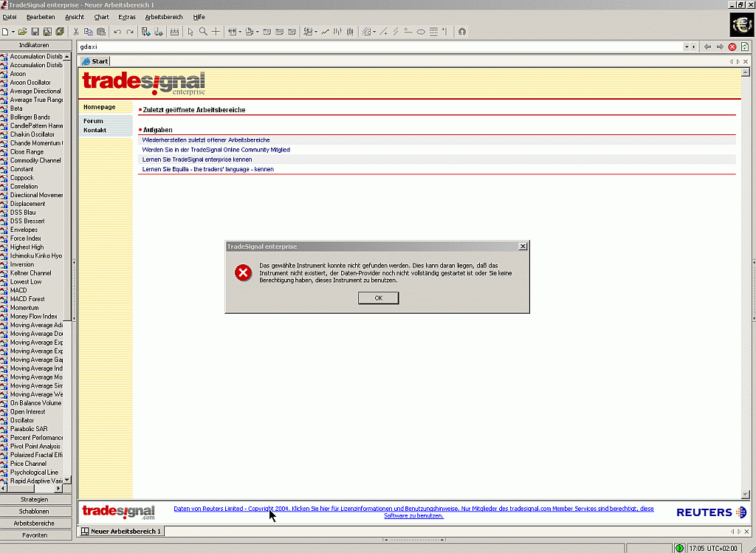Screen dimensions: 756x553
Task: Select the horizontal lines retracement tool
Action: (x=433, y=32)
